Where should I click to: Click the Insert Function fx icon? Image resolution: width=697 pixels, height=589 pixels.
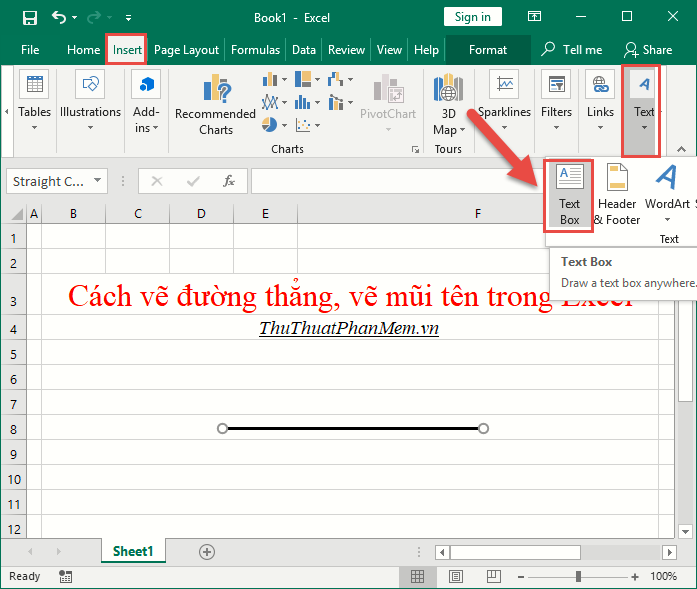point(229,181)
